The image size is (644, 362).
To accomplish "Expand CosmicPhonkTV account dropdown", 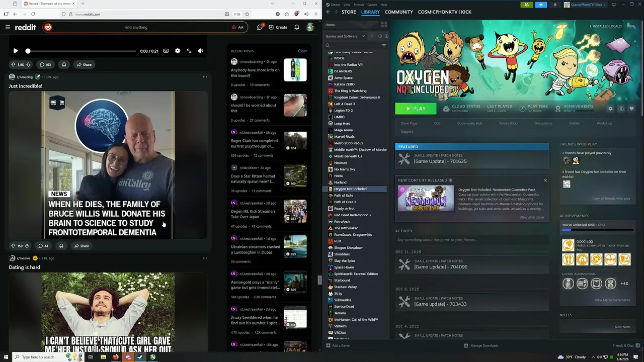I will pos(585,5).
